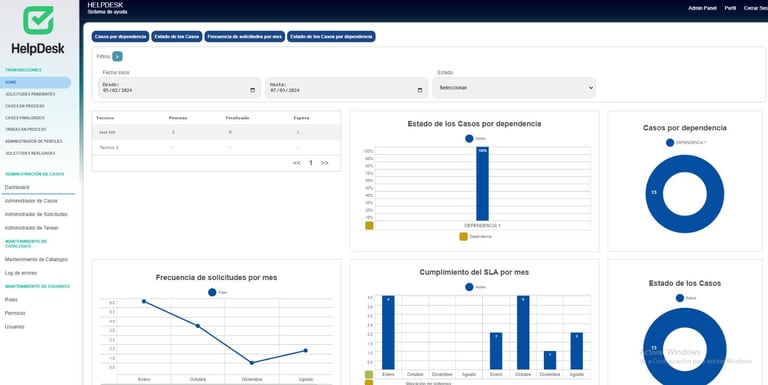
Task: Open Solicitudes Pendientes in sidebar
Action: click(x=30, y=94)
